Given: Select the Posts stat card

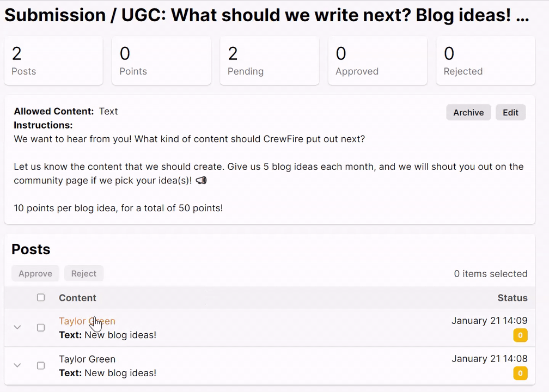Looking at the screenshot, I should coord(53,60).
